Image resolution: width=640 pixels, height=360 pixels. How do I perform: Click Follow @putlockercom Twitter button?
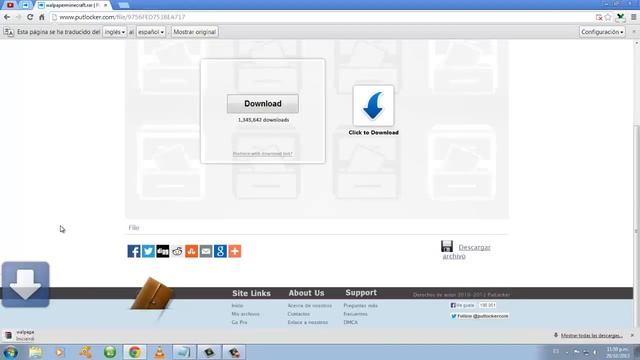(x=480, y=316)
